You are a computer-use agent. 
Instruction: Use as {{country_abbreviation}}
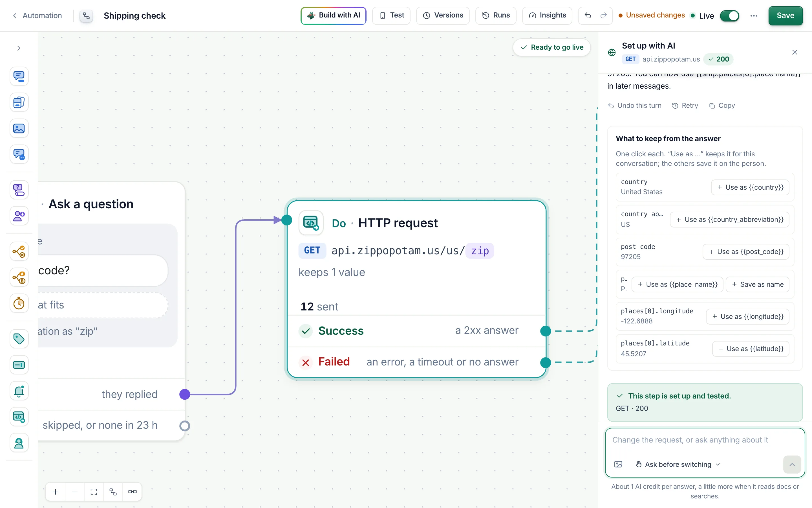[x=729, y=219]
